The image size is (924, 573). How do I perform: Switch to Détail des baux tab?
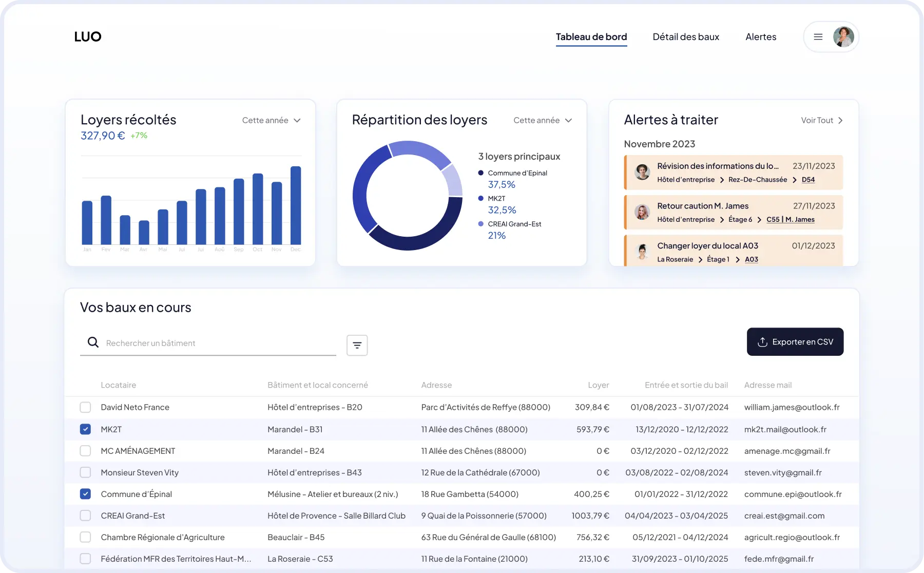[x=686, y=37]
